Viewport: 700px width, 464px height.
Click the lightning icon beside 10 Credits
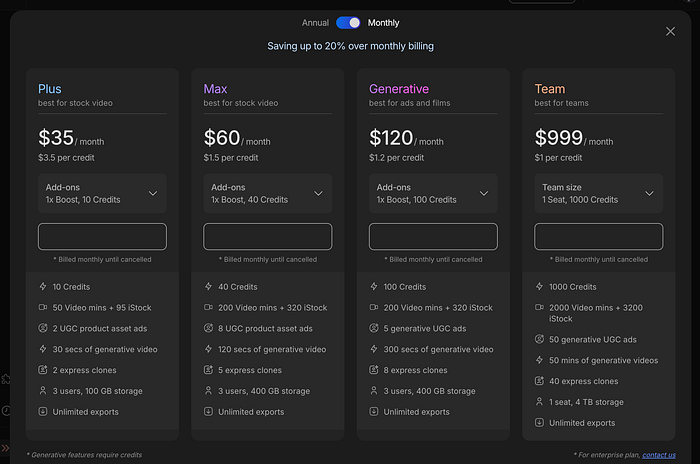[x=42, y=287]
